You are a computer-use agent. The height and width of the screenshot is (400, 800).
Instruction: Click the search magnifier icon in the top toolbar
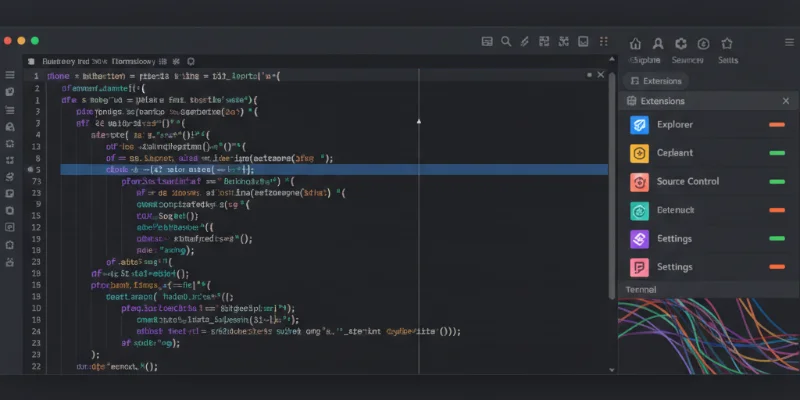[507, 42]
